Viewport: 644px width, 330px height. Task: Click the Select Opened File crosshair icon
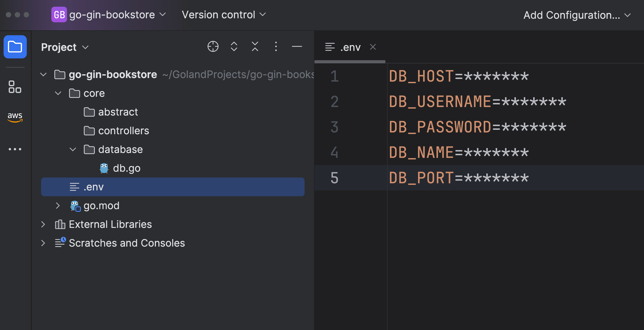tap(213, 46)
